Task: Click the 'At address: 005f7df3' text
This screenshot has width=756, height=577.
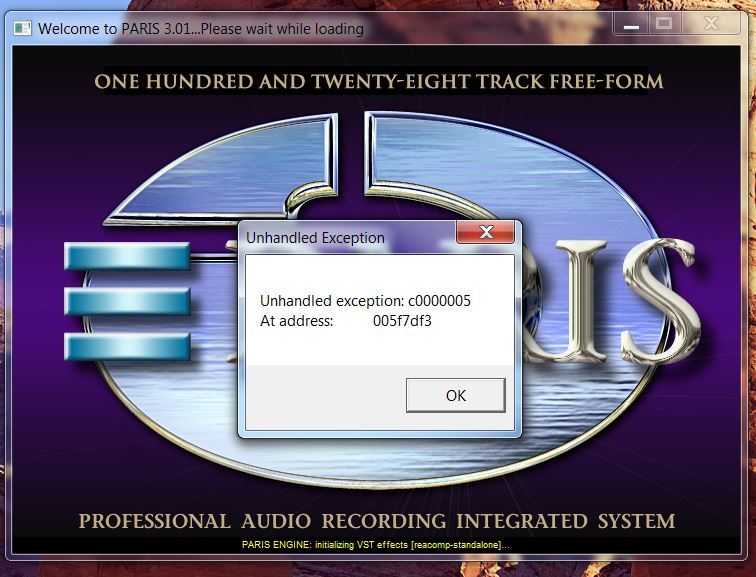Action: pos(346,321)
